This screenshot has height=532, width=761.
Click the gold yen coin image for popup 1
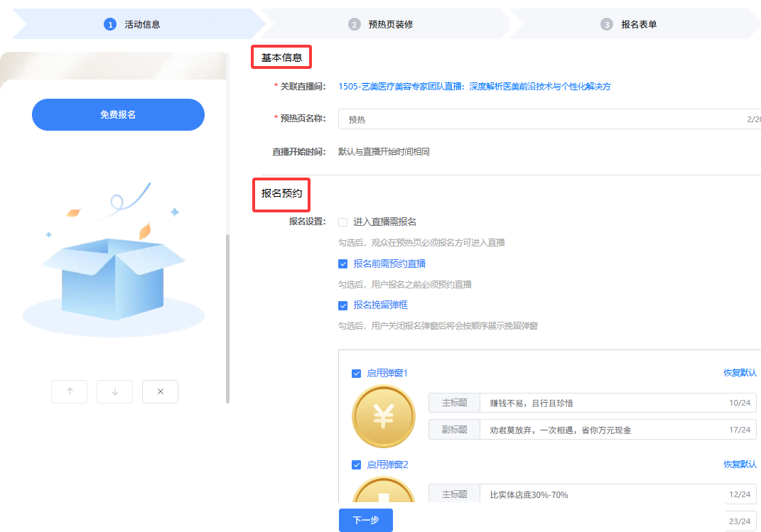point(384,416)
